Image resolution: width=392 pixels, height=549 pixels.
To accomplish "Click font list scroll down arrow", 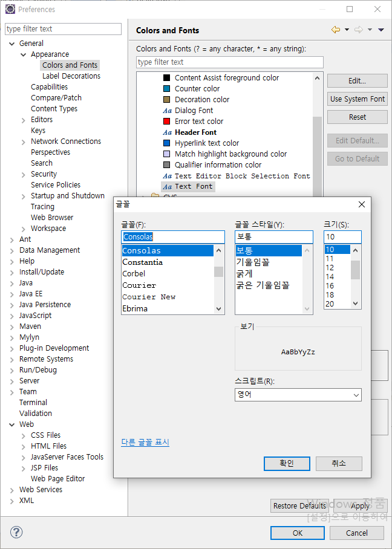I will pyautogui.click(x=219, y=309).
